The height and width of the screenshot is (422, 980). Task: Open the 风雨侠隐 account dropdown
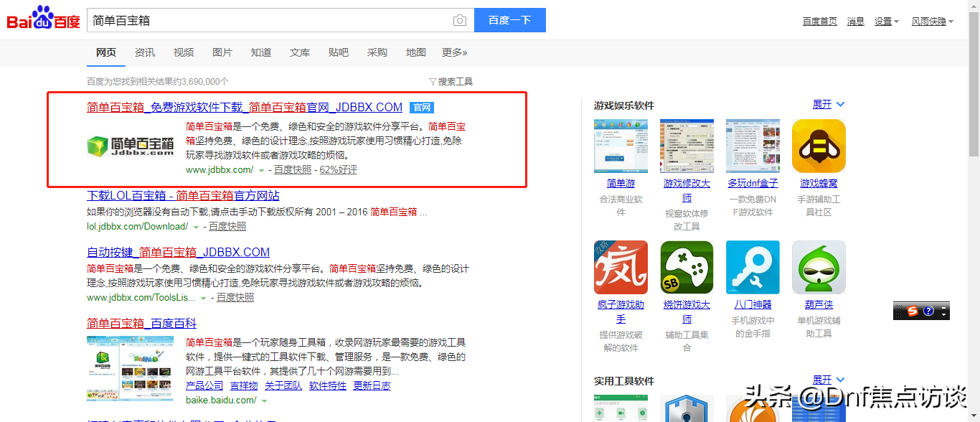pos(933,22)
